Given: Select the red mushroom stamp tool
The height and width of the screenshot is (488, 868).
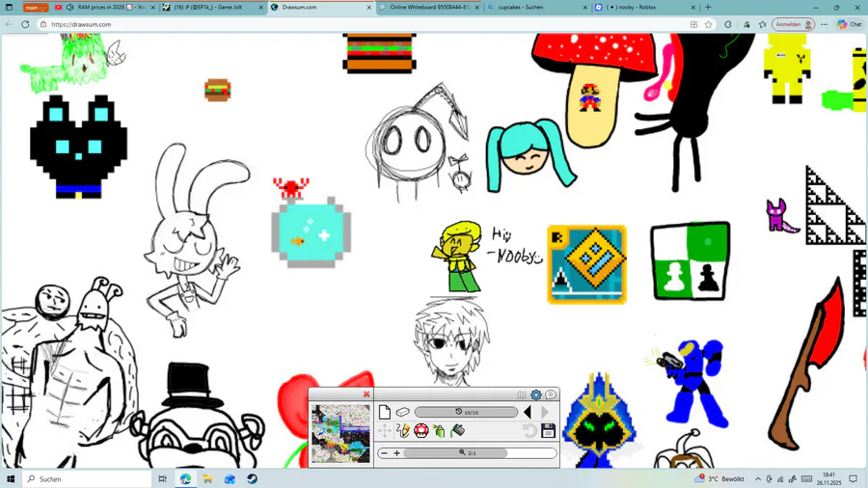Looking at the screenshot, I should click(421, 430).
